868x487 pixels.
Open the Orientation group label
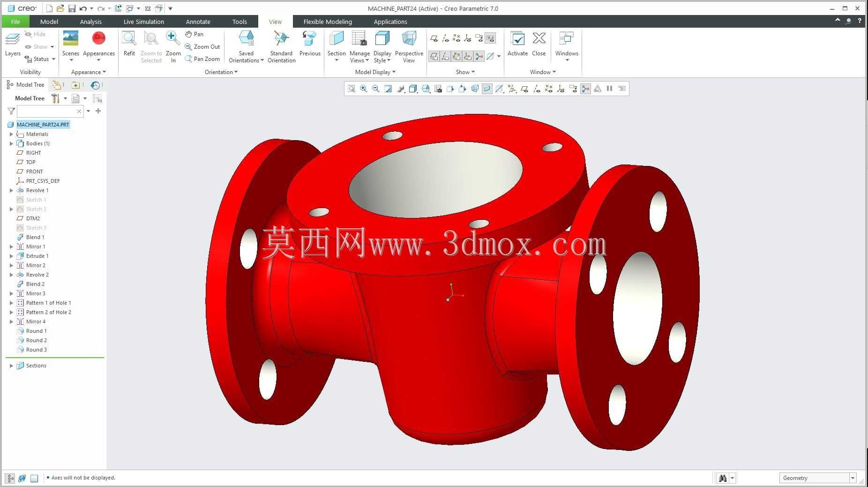coord(221,72)
